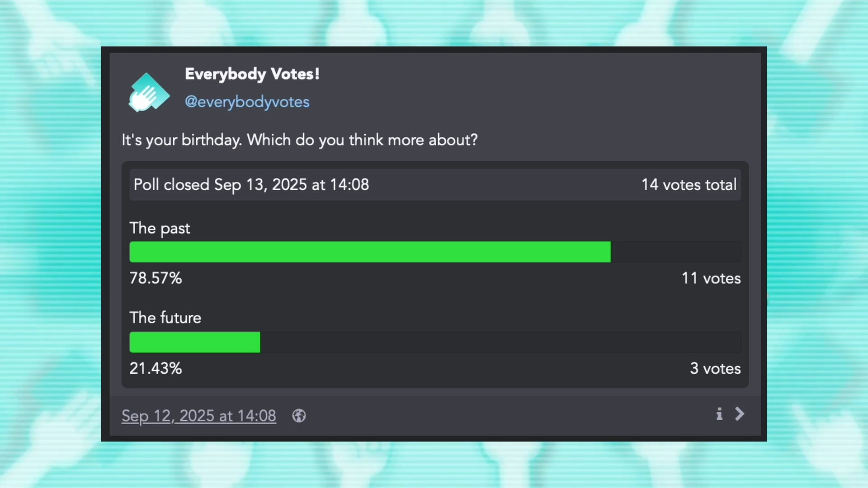Expand the post with right chevron

tap(740, 414)
